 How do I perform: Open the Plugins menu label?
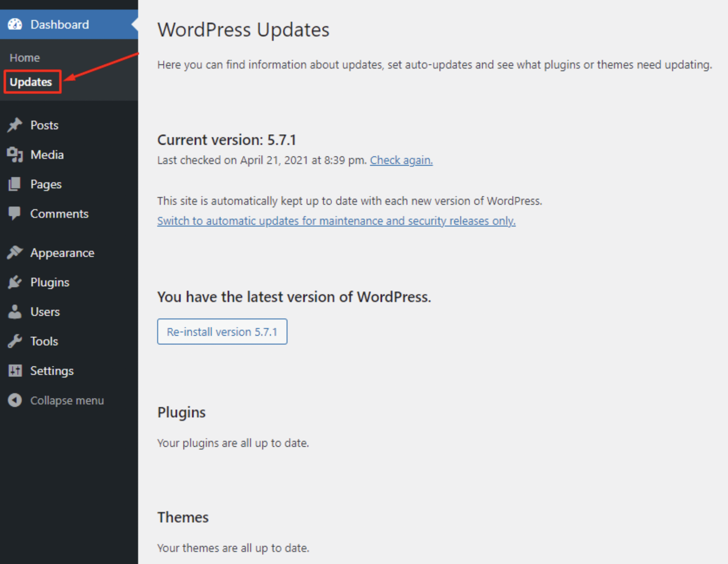pyautogui.click(x=50, y=282)
